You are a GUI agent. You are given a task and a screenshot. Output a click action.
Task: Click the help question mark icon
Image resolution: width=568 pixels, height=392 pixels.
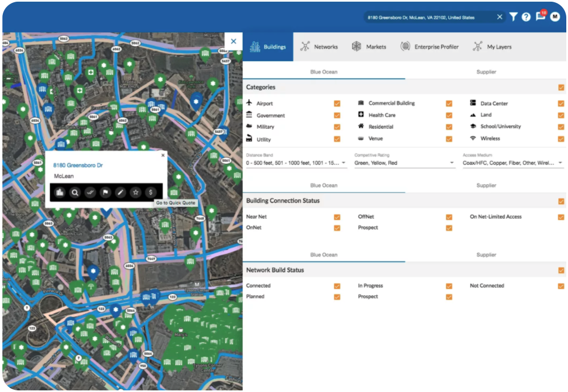526,17
